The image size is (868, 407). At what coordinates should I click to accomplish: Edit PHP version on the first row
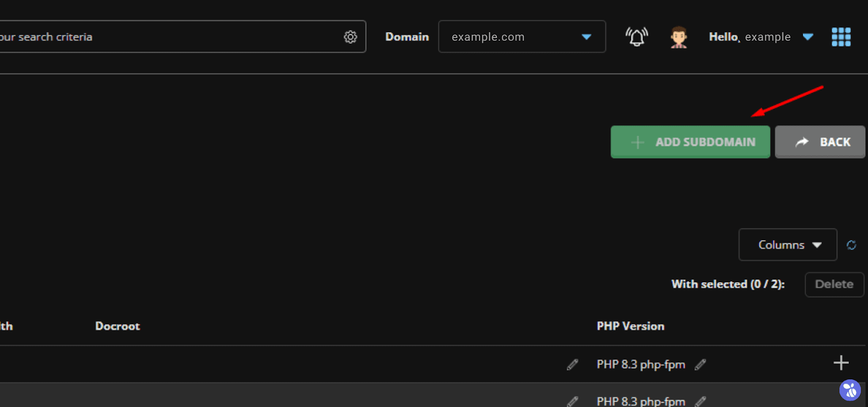click(700, 365)
